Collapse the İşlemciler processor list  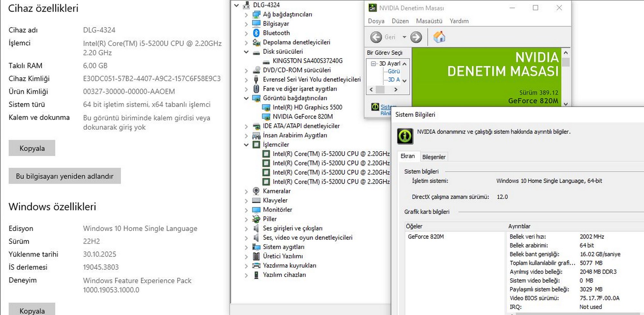click(x=246, y=145)
